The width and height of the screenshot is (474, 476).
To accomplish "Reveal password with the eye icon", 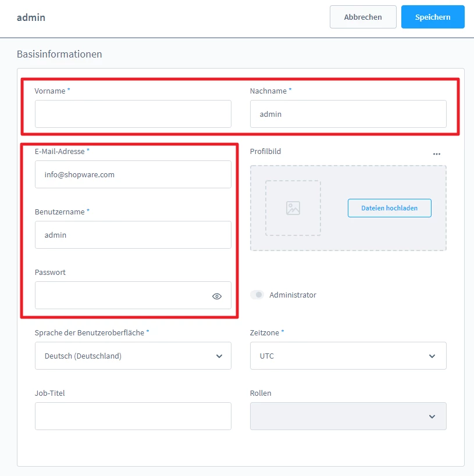I will [x=217, y=296].
